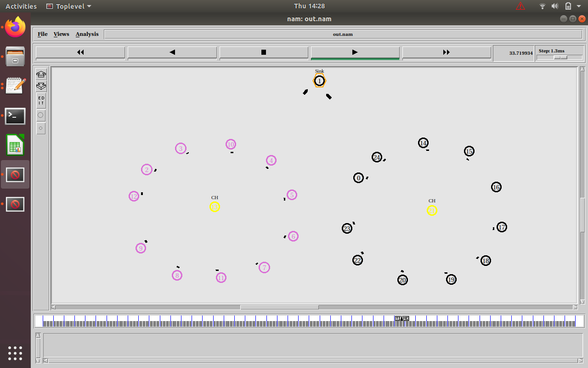Viewport: 588px width, 368px height.
Task: Toggle the EDIT mode button
Action: tap(41, 100)
